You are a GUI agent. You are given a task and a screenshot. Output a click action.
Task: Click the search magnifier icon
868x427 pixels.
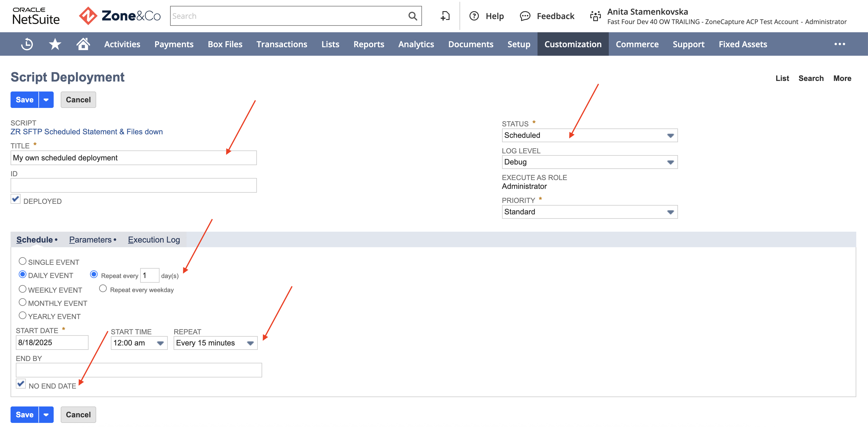coord(412,16)
